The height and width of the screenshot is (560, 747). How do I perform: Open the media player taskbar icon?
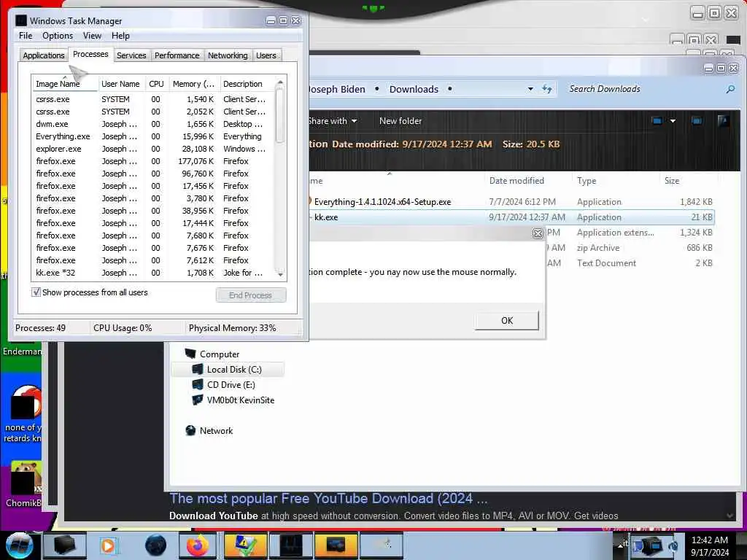109,545
